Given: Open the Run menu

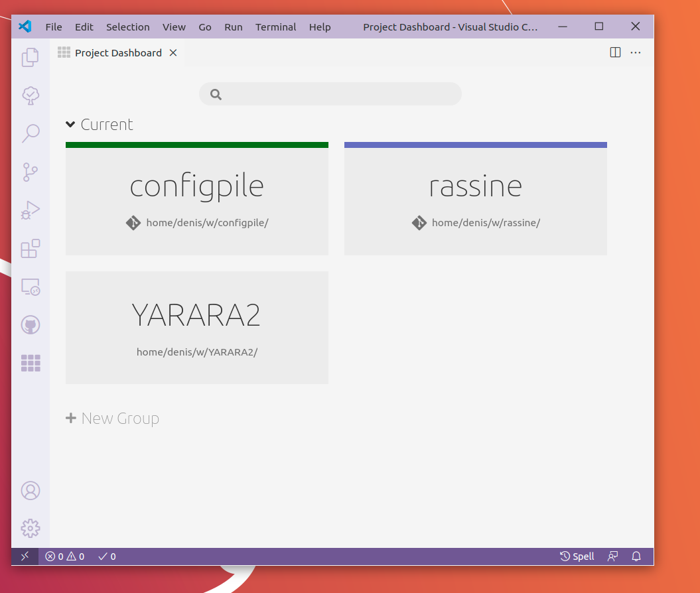Looking at the screenshot, I should [233, 27].
